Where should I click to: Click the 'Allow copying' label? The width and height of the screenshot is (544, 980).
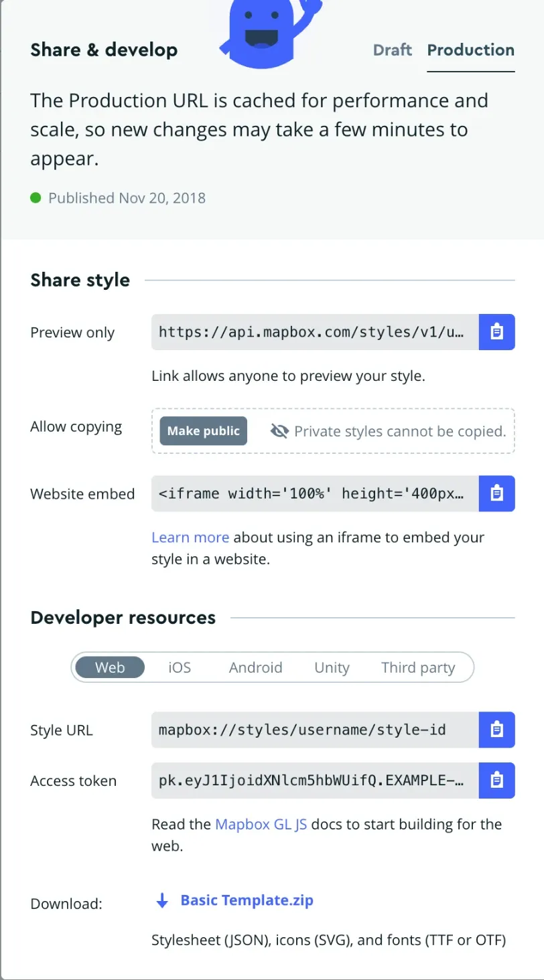76,427
